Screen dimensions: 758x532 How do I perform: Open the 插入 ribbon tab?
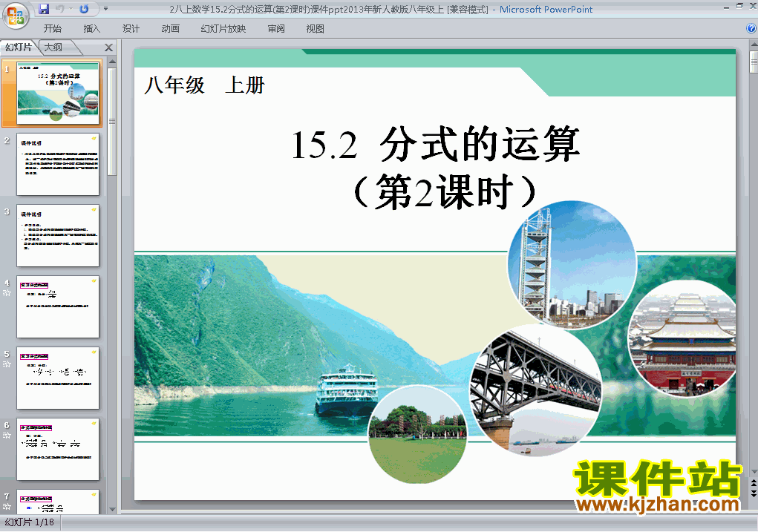tap(91, 29)
